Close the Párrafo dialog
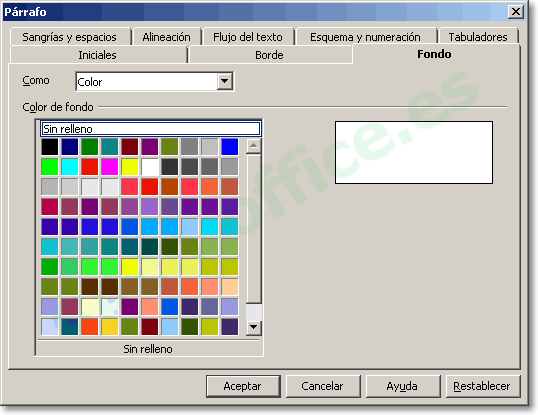Screen dimensions: 538x415 516,12
